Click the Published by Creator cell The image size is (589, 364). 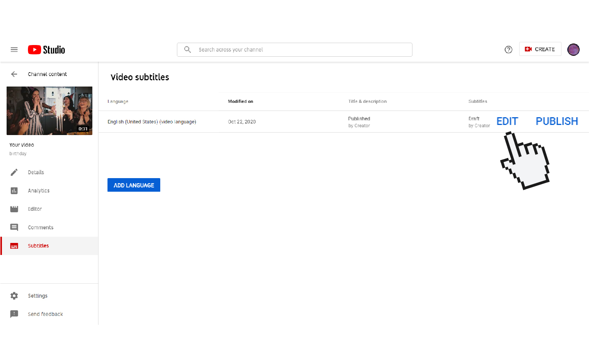coord(359,122)
